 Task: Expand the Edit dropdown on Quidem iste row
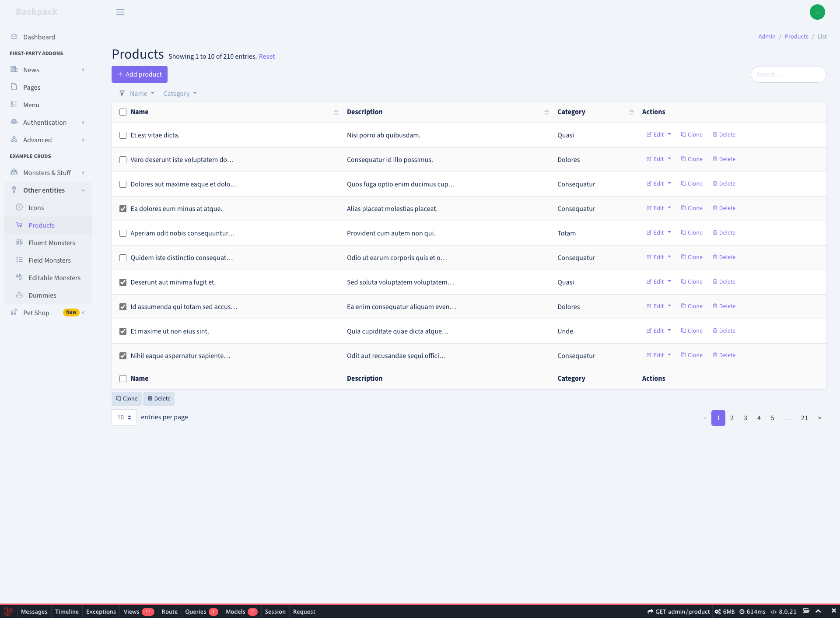[668, 257]
